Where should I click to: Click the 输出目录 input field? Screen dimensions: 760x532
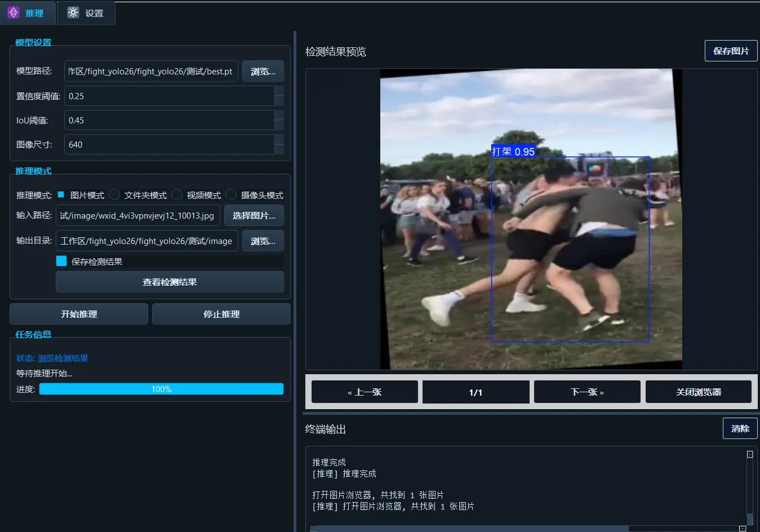click(147, 241)
